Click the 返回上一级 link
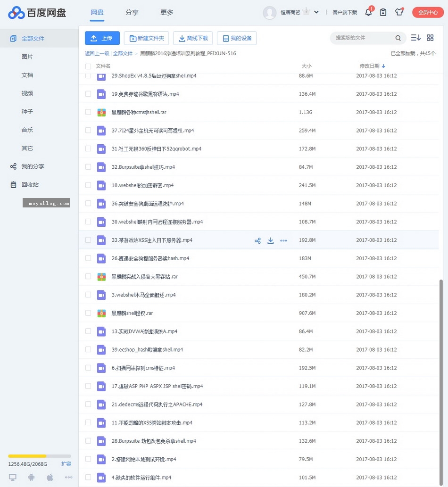448x487 pixels. coord(97,53)
